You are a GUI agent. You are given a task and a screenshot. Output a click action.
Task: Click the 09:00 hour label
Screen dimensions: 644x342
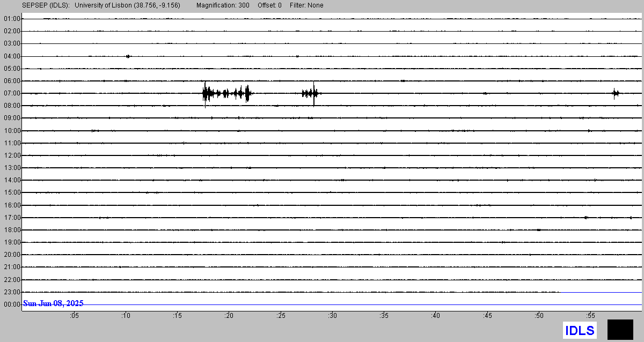tap(12, 118)
